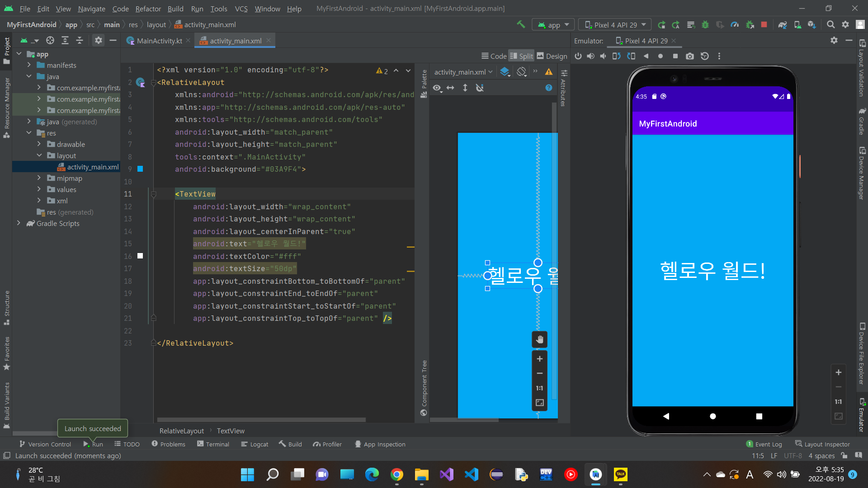
Task: Open Chrome from the Windows taskbar
Action: pyautogui.click(x=397, y=474)
